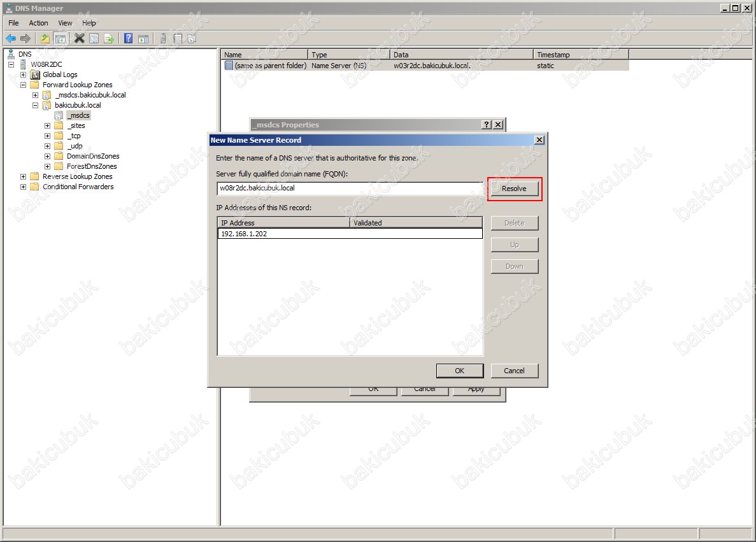Expand the Conditional Forwarders node
The width and height of the screenshot is (756, 542).
[x=24, y=187]
